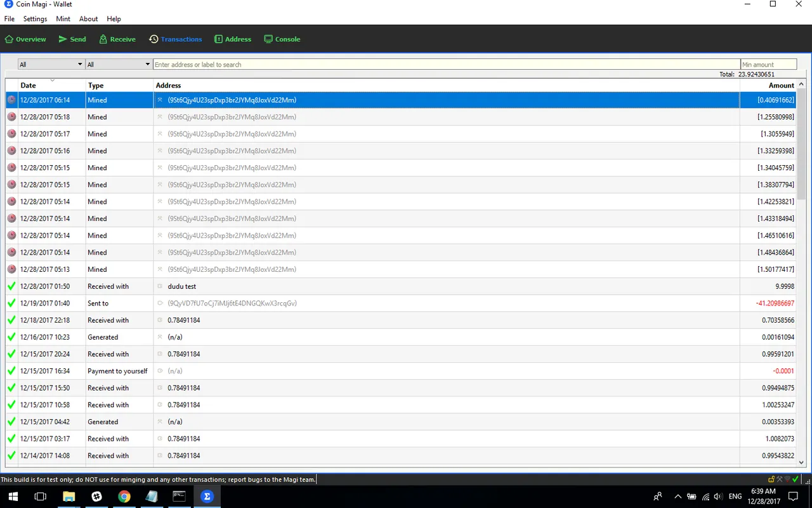The image size is (812, 508).
Task: Select the amount 1.25580998 cell
Action: [768, 117]
